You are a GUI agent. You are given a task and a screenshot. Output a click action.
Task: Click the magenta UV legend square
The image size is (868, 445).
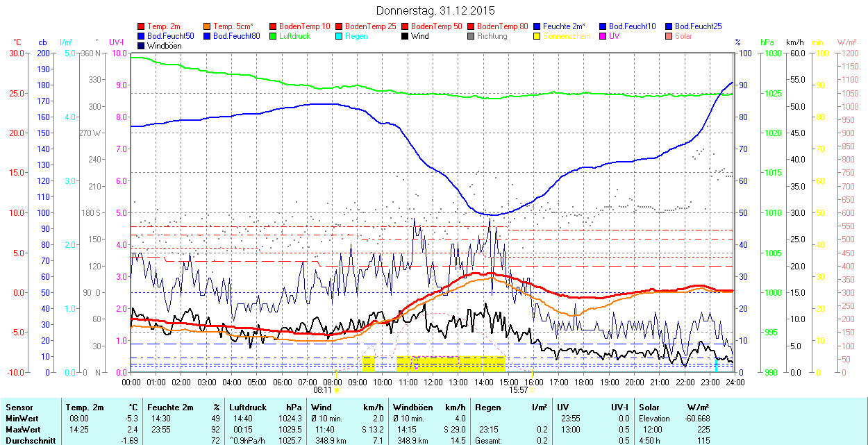pyautogui.click(x=603, y=36)
